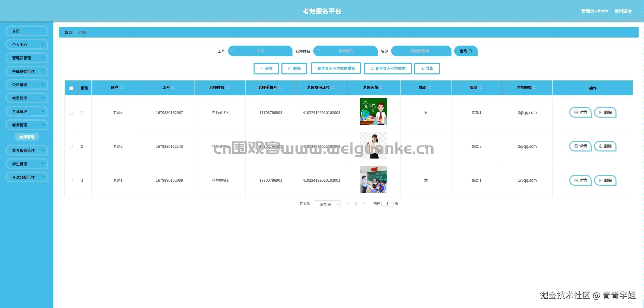
Task: Sort by 性别 using the sort icon
Action: pos(430,87)
